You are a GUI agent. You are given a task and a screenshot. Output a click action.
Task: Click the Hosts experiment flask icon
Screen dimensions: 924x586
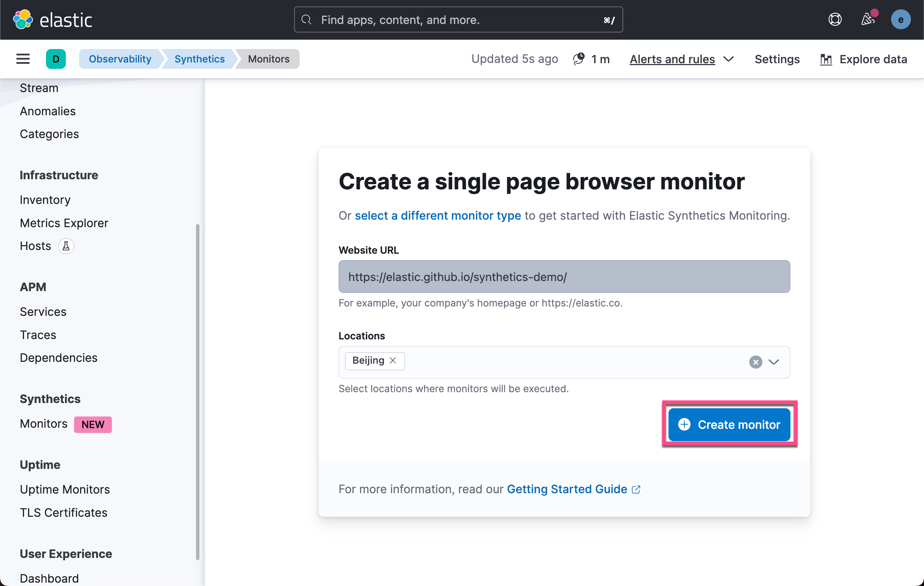(66, 246)
